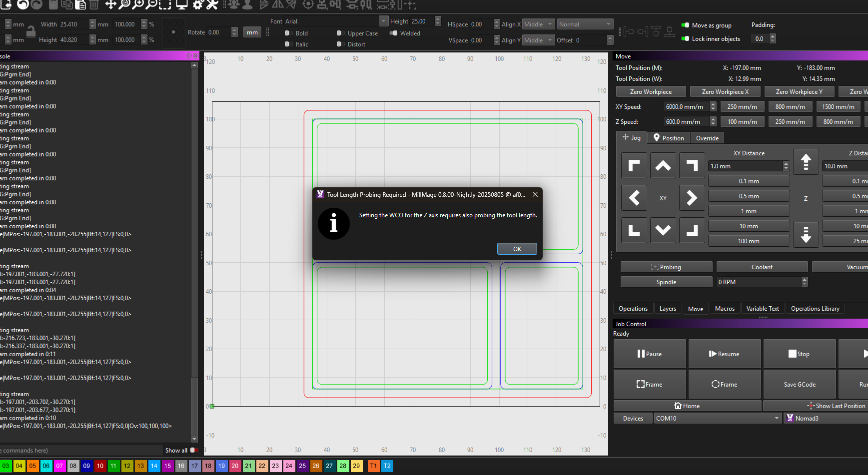Screen dimensions: 868x475
Task: Click the zoom in magnifier icon
Action: tap(138, 4)
